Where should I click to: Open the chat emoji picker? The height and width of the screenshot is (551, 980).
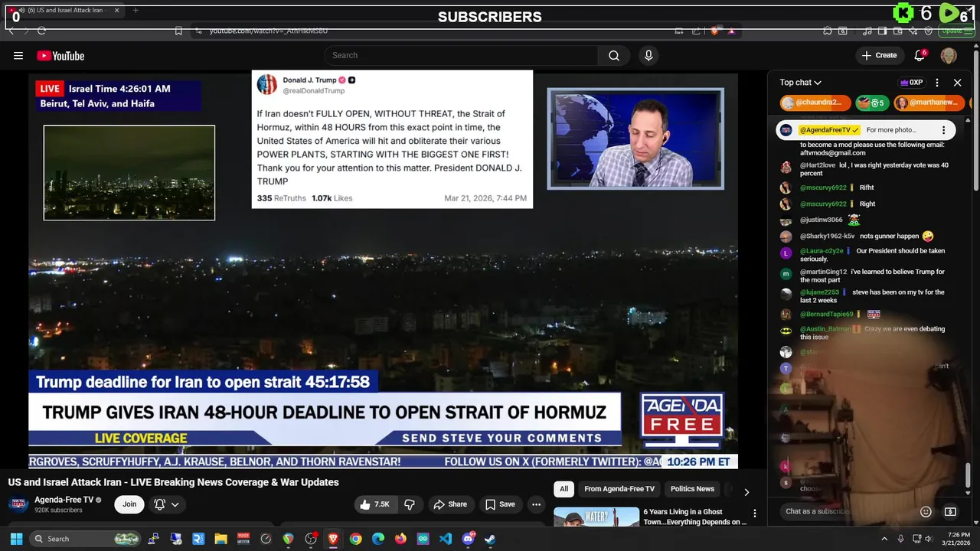[926, 511]
